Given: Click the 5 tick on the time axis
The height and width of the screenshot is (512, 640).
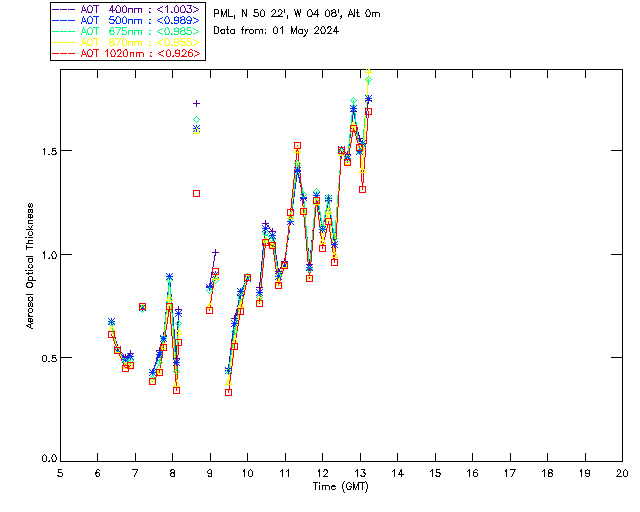Looking at the screenshot, I should pos(60,473).
